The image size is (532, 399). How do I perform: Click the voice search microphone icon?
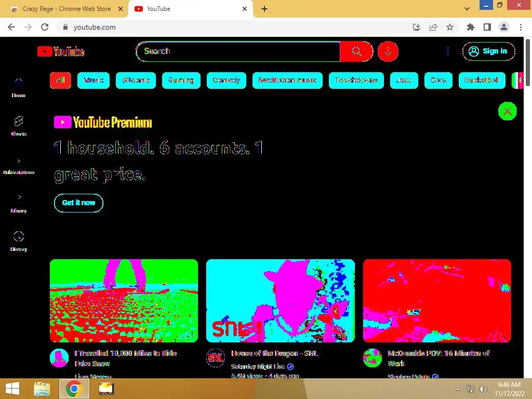point(388,51)
